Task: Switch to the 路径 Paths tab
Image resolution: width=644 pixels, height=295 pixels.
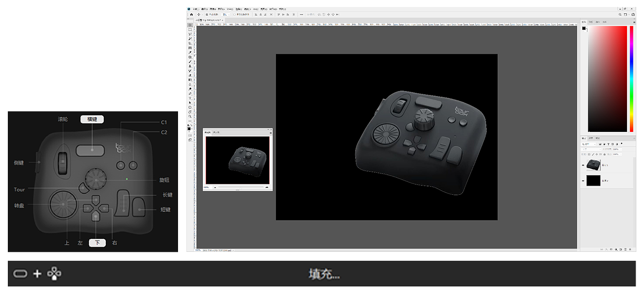Action: pyautogui.click(x=598, y=138)
